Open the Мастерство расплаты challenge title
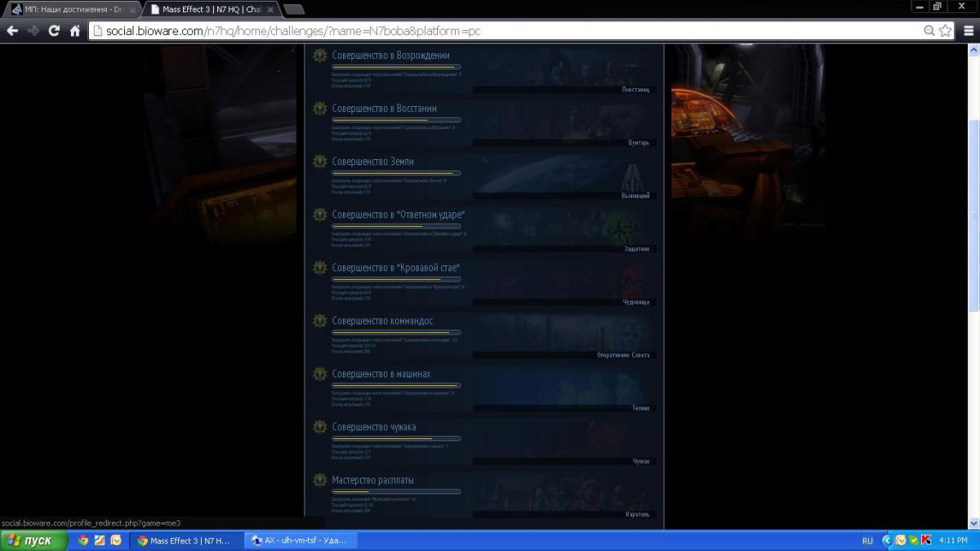980x551 pixels. [372, 480]
